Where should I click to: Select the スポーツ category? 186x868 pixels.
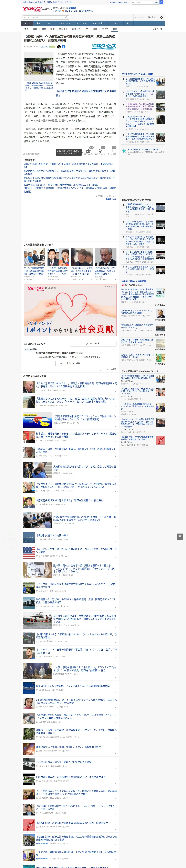(x=76, y=29)
